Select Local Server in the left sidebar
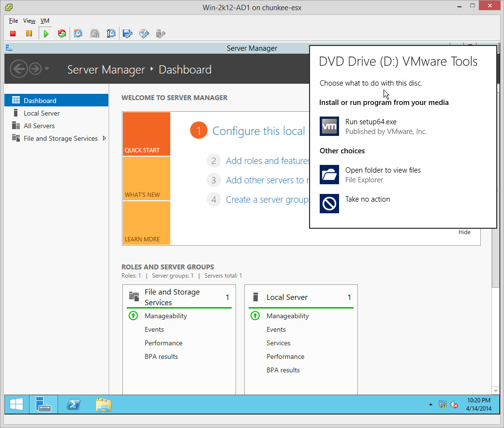 [x=42, y=113]
